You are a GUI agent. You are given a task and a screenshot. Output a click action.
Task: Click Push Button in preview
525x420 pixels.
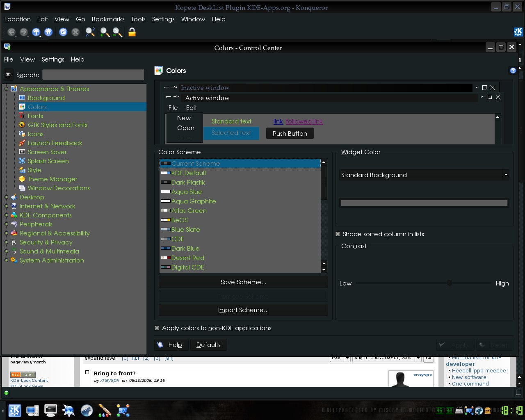click(290, 134)
